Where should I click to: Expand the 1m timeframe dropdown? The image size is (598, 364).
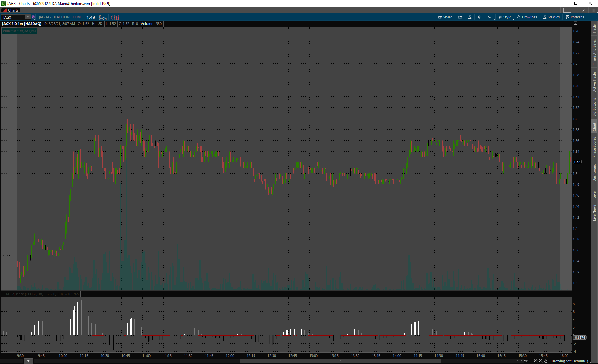click(490, 17)
